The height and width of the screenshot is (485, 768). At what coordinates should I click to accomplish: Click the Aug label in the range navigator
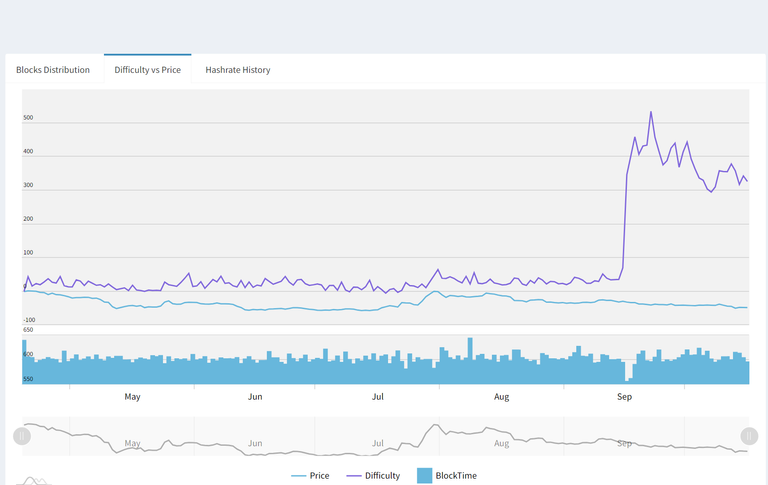click(501, 443)
